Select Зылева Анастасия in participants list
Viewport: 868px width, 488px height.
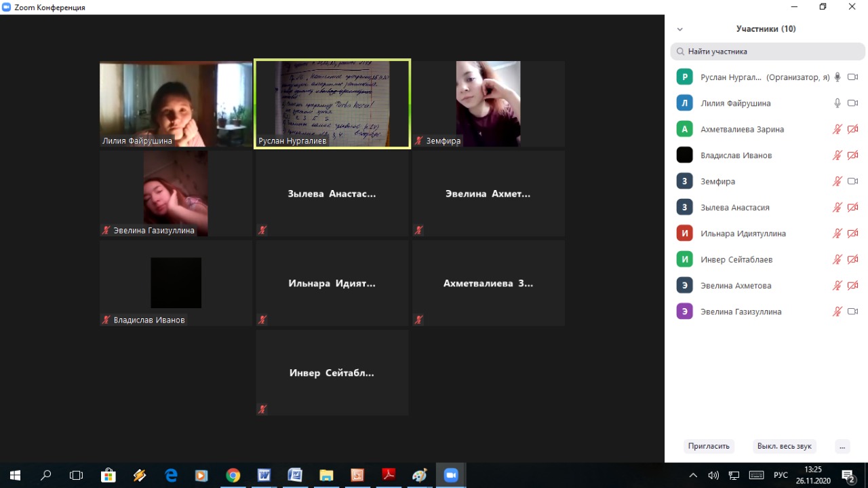[x=734, y=208]
